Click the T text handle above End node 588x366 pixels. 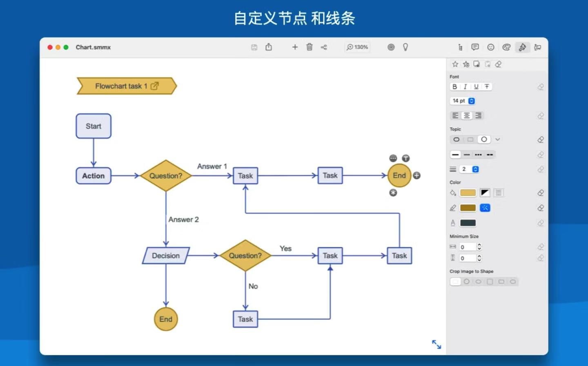405,158
